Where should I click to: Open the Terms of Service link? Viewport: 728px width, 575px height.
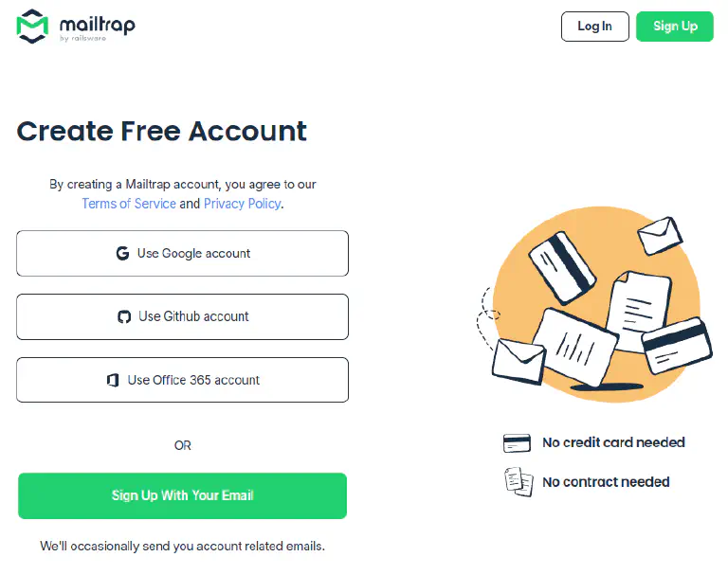point(129,204)
